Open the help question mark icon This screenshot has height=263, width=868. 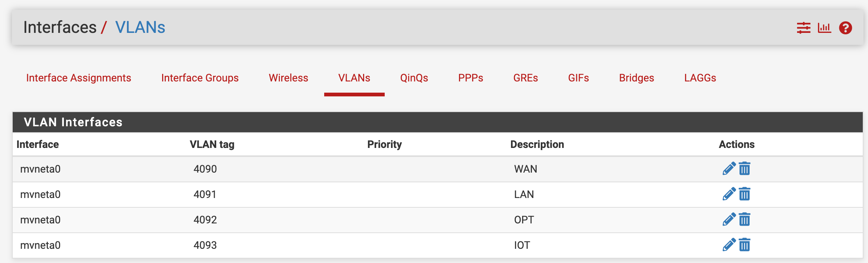tap(846, 28)
